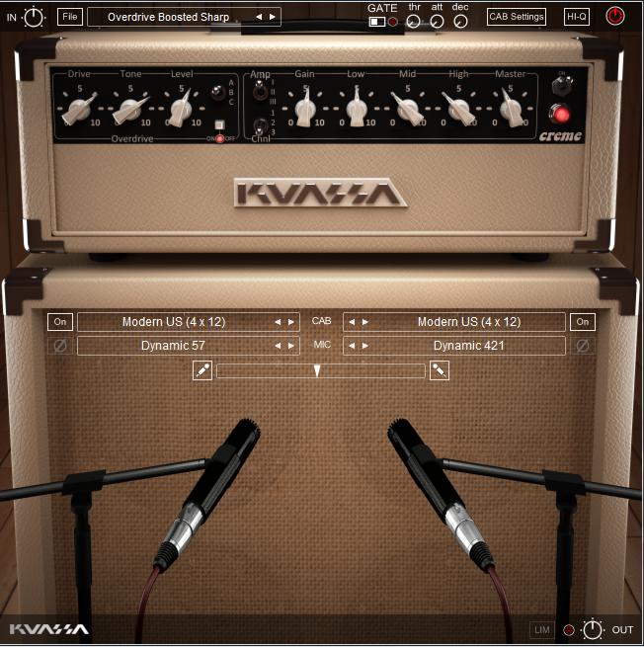Screen dimensions: 644x647
Task: Toggle right mic phase invert button
Action: (x=583, y=346)
